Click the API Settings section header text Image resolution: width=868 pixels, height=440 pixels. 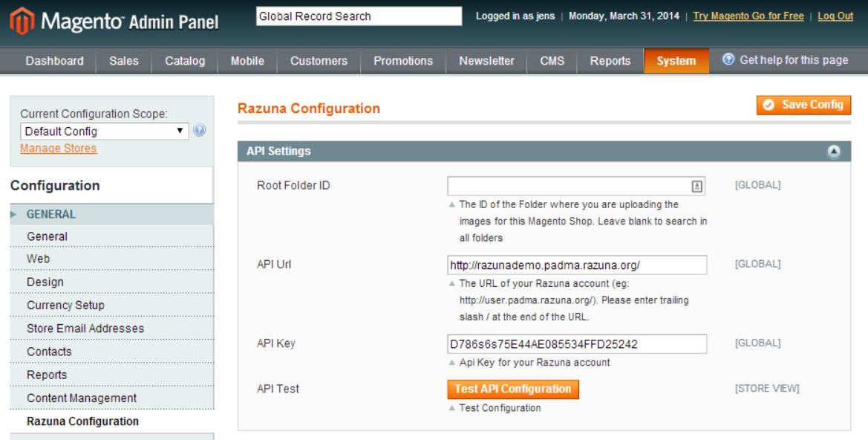[278, 151]
